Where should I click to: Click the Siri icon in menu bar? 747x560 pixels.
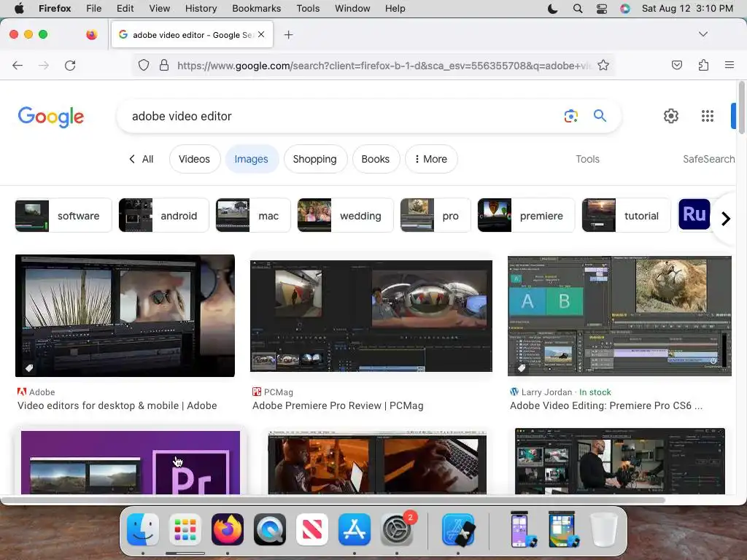coord(625,9)
